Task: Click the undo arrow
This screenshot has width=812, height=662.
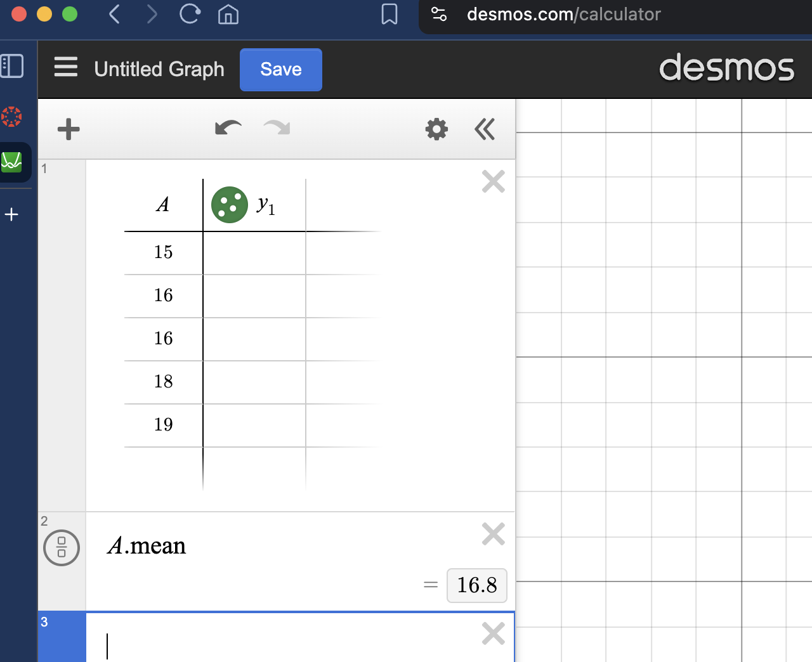Action: [x=228, y=129]
